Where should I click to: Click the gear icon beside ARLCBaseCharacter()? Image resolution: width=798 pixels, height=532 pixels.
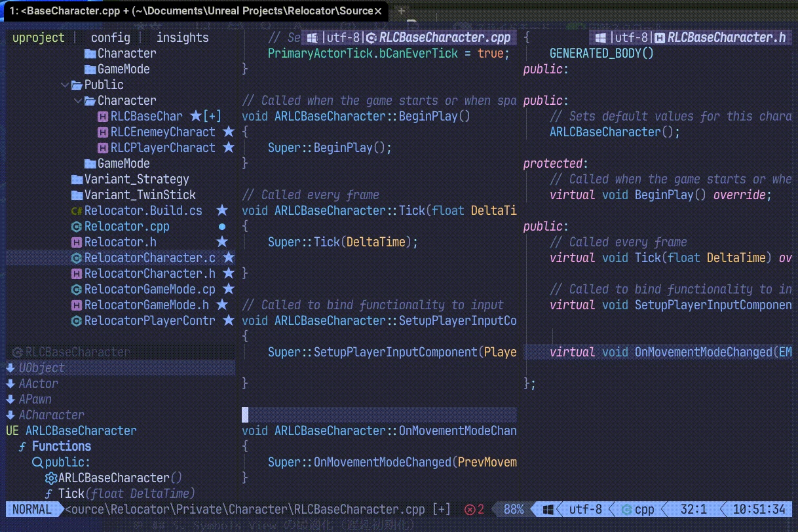pyautogui.click(x=50, y=478)
